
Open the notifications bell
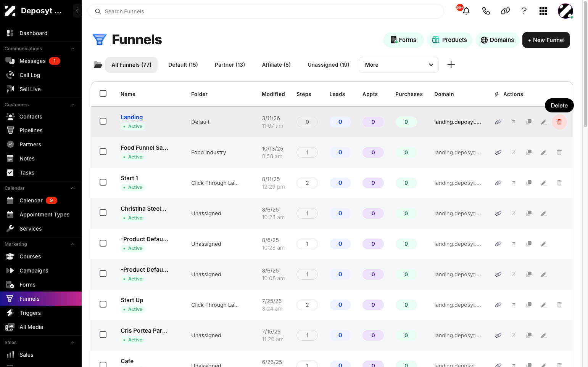(x=466, y=11)
